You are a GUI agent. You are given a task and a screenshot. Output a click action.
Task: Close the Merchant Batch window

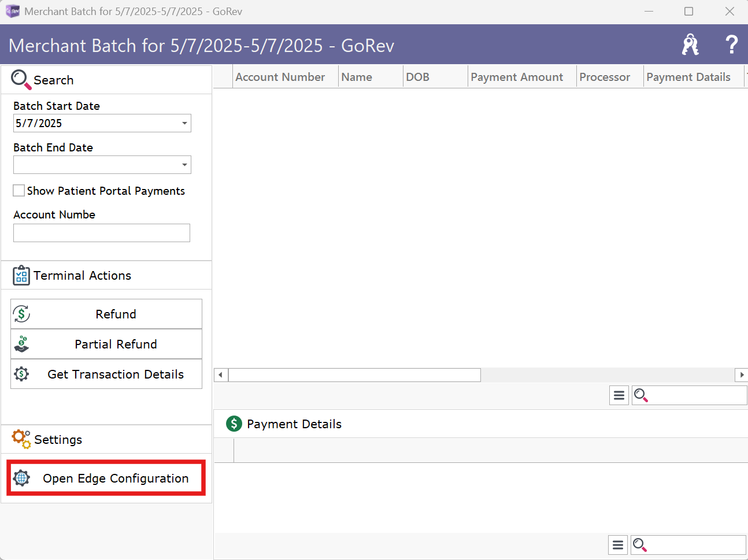(x=730, y=12)
